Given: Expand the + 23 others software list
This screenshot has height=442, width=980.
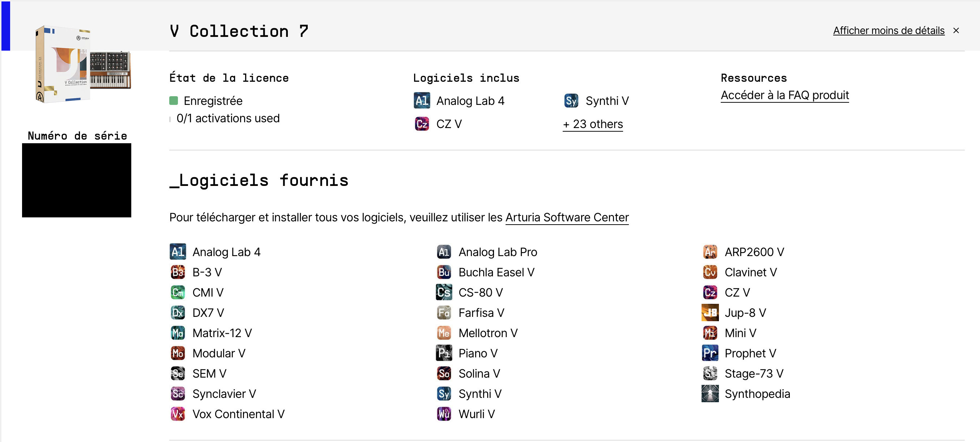Looking at the screenshot, I should click(593, 124).
